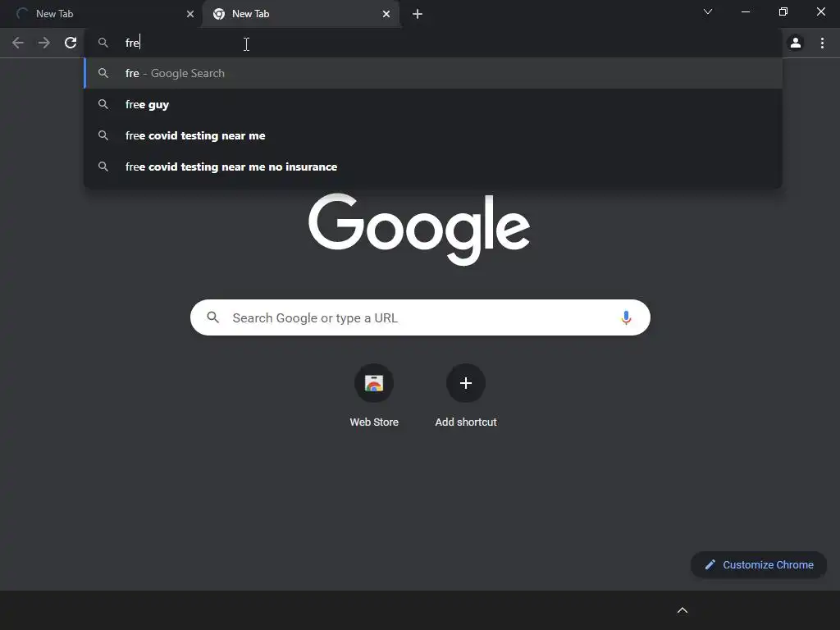840x630 pixels.
Task: Close the first New Tab tab
Action: point(190,14)
